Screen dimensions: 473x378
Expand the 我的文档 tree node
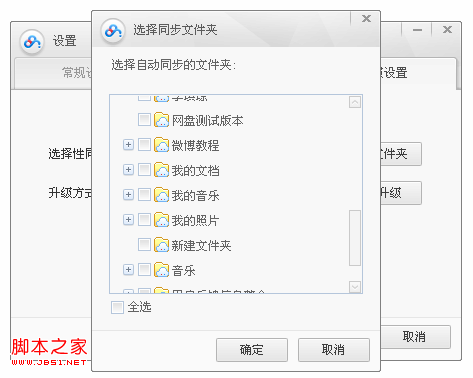click(128, 170)
